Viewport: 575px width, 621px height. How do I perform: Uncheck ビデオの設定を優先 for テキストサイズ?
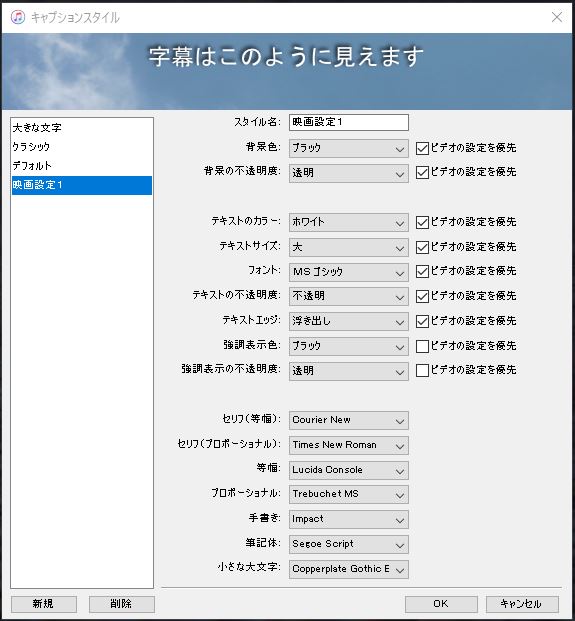click(422, 248)
